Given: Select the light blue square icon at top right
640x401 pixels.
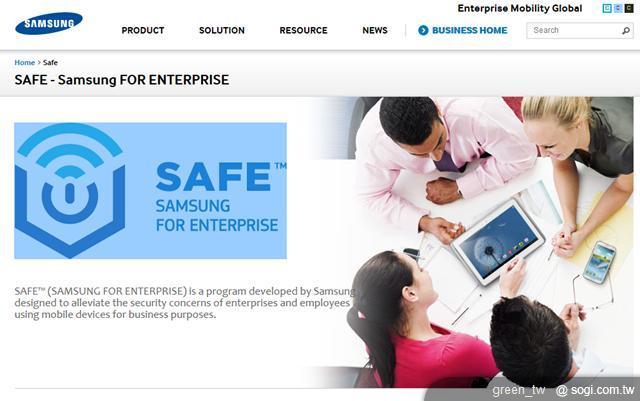Looking at the screenshot, I should pyautogui.click(x=618, y=8).
